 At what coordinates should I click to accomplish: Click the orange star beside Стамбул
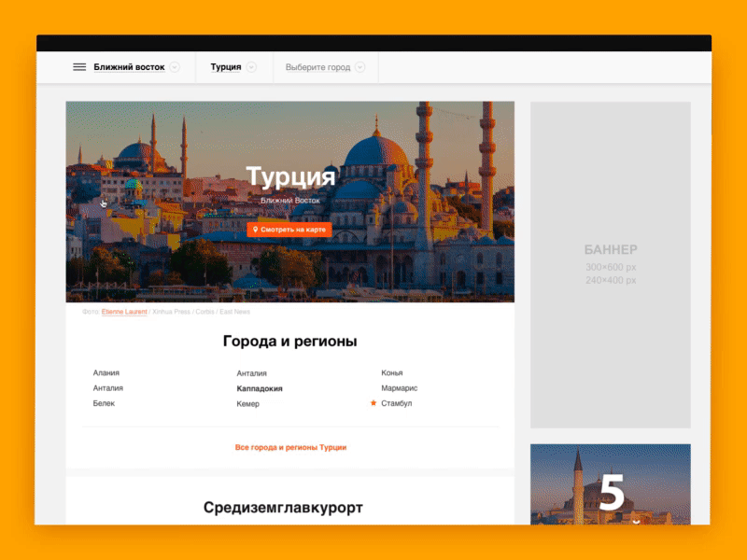pos(373,403)
